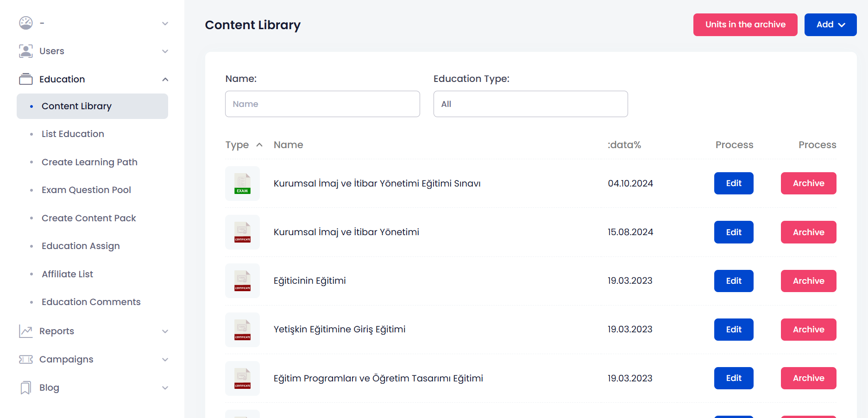Click the Users person icon

[x=26, y=51]
